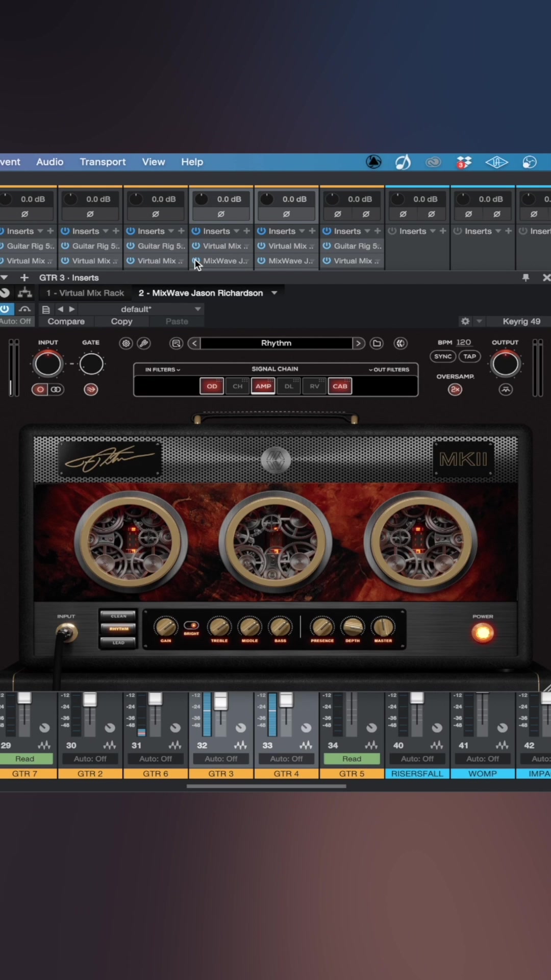Pin the GTR 3 Inserts window
This screenshot has height=980, width=551.
coord(525,278)
